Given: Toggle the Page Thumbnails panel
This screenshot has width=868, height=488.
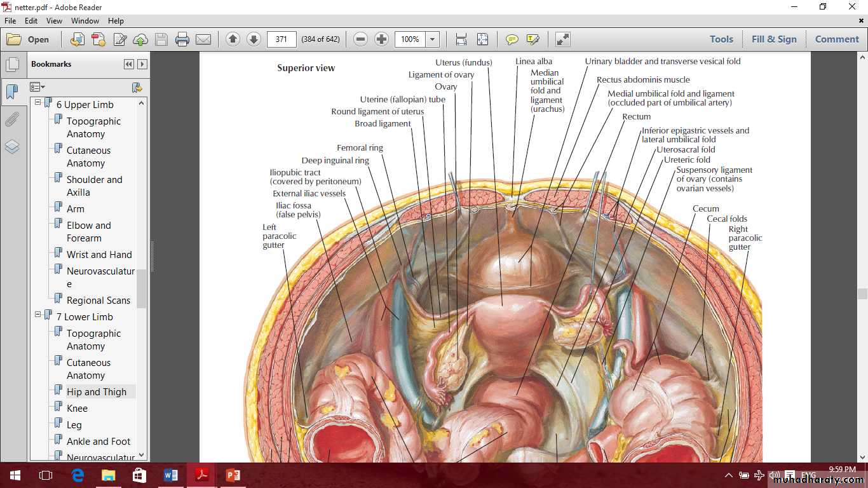Looking at the screenshot, I should tap(12, 64).
